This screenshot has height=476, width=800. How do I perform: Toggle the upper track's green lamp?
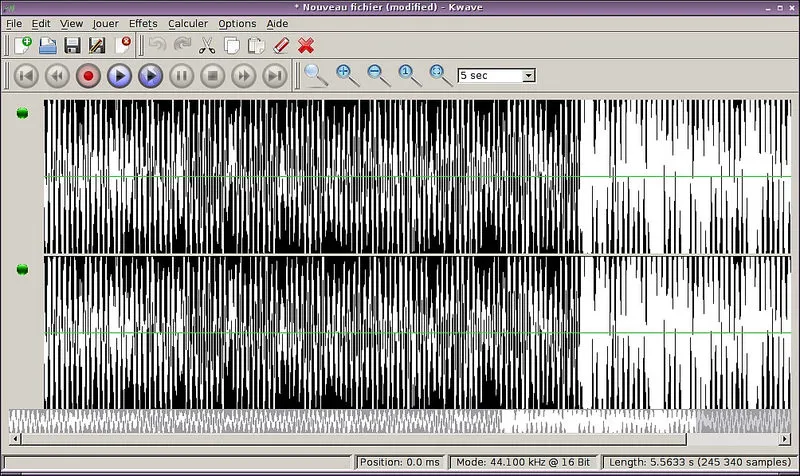tap(22, 113)
